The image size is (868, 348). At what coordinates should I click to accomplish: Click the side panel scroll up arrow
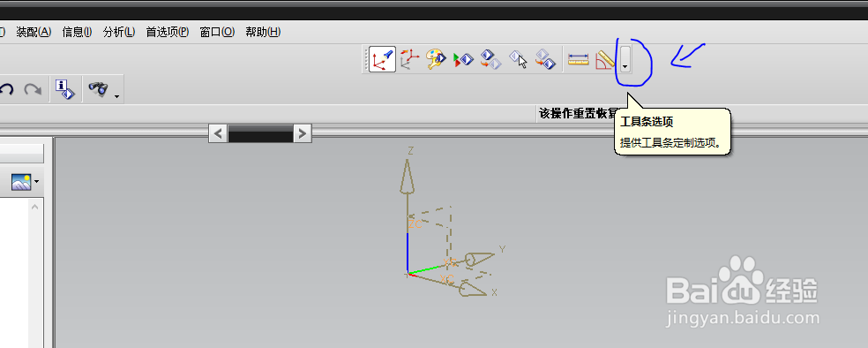(34, 207)
